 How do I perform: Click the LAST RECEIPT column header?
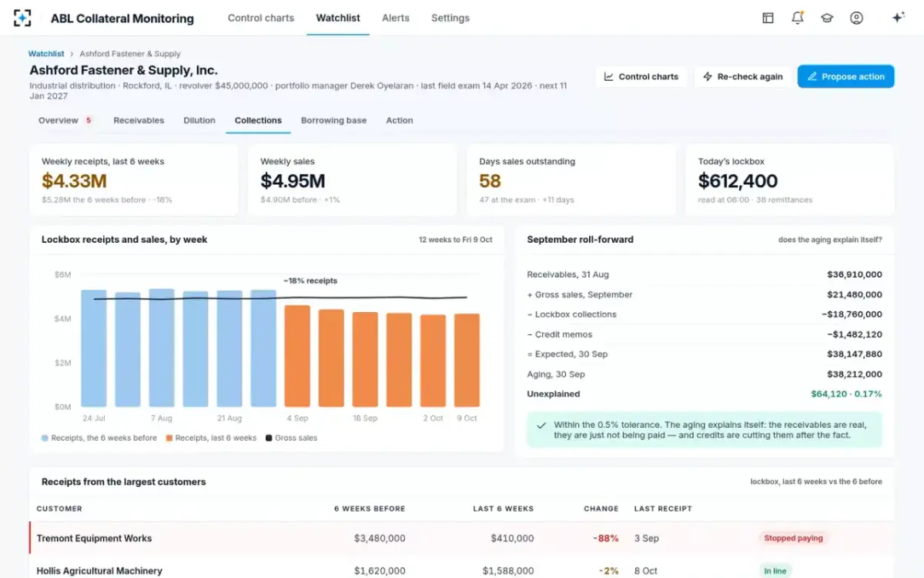point(663,509)
